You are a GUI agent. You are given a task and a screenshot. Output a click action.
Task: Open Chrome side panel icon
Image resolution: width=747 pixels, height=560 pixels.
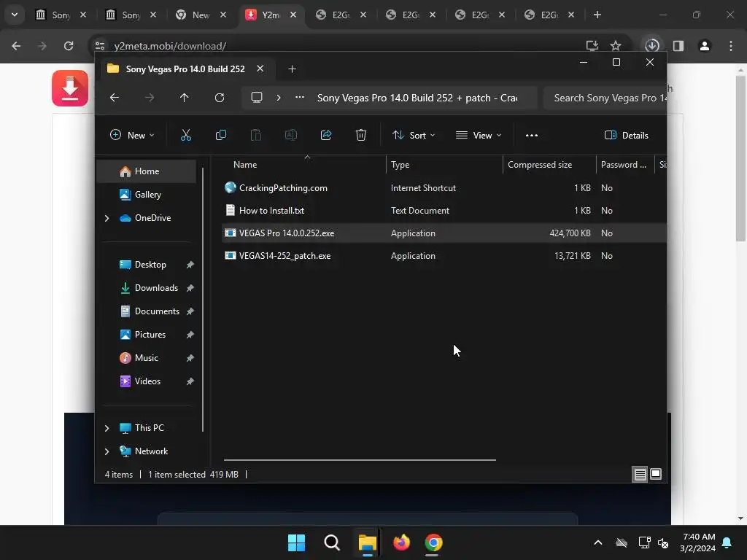[x=678, y=46]
